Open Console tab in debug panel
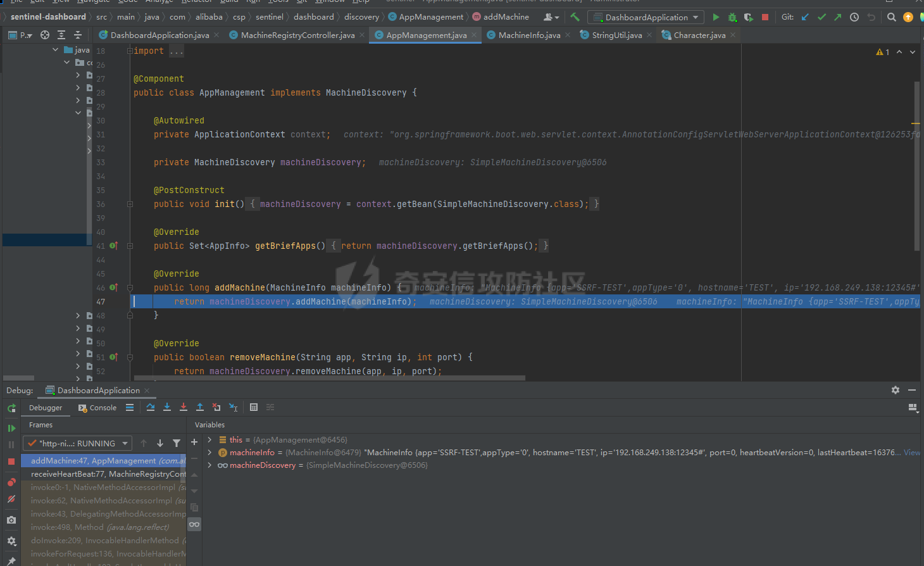The image size is (924, 566). pos(97,408)
